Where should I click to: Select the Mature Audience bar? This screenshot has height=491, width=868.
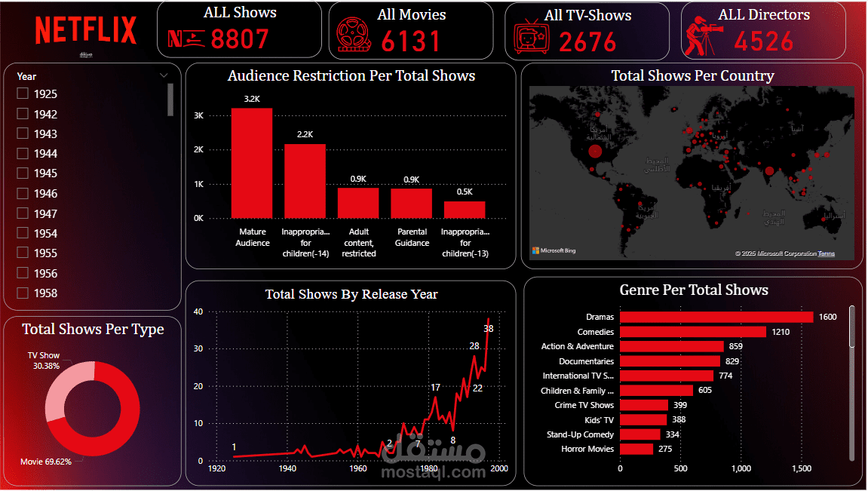pyautogui.click(x=252, y=164)
